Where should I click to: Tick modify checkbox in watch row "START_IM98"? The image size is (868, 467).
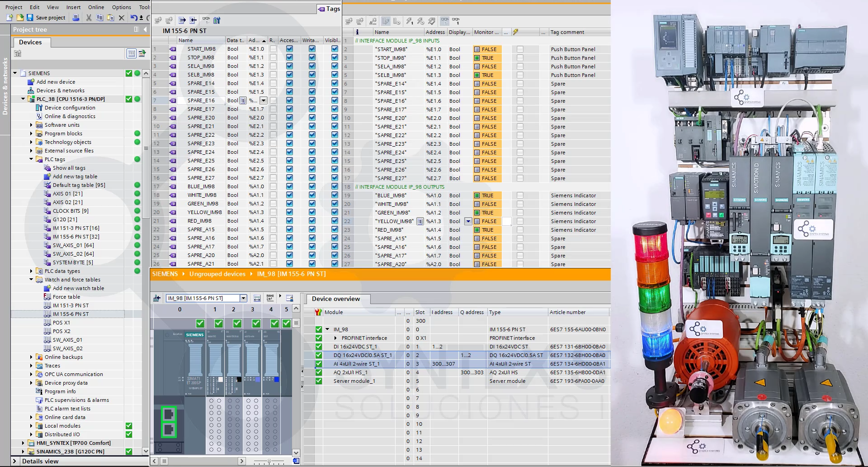pyautogui.click(x=520, y=49)
